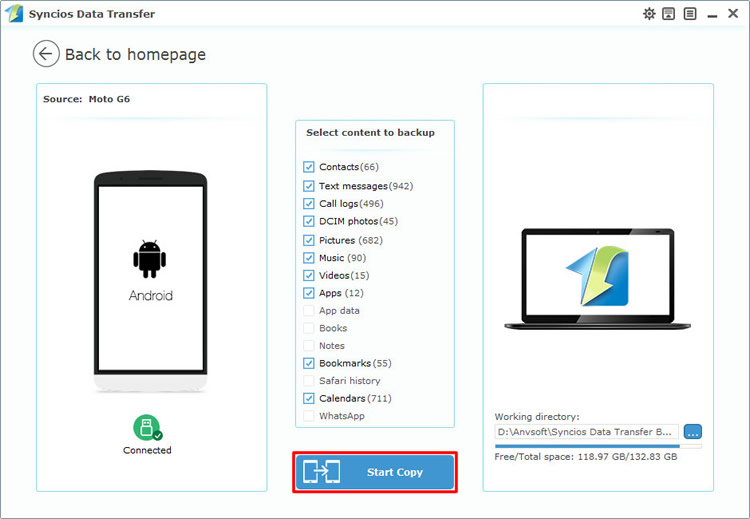750x519 pixels.
Task: Open settings gear icon in title bar
Action: [x=649, y=14]
